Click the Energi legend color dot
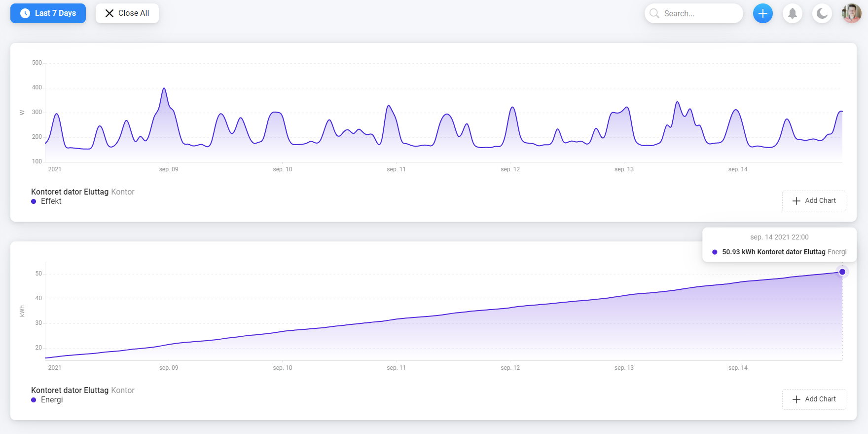This screenshot has height=434, width=868. tap(34, 400)
